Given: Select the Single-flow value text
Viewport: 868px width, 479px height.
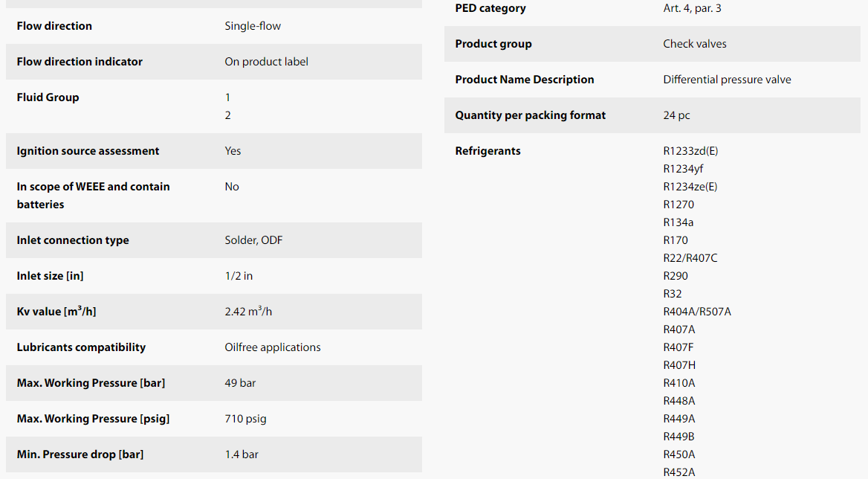Looking at the screenshot, I should pyautogui.click(x=253, y=26).
